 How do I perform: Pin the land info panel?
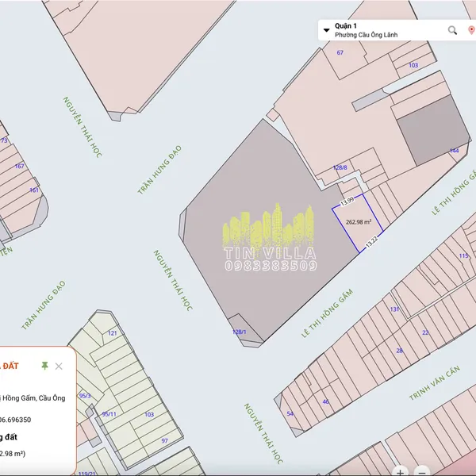(x=45, y=366)
